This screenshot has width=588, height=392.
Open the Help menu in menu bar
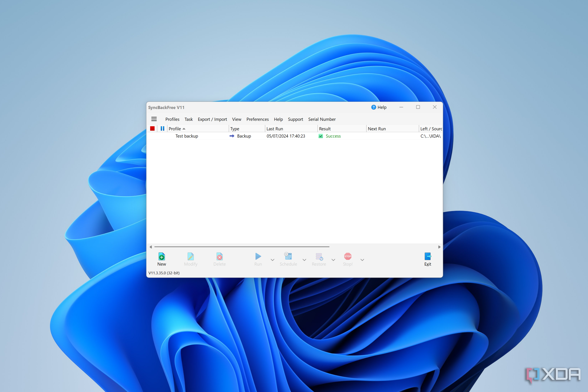coord(278,119)
